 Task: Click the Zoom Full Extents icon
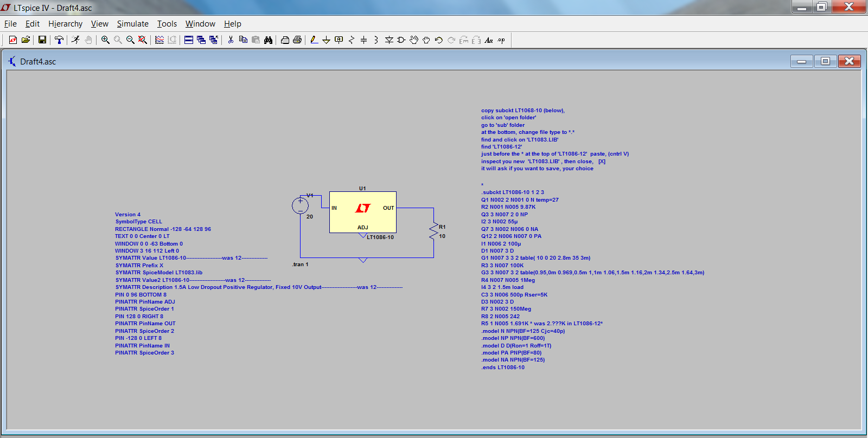click(143, 40)
